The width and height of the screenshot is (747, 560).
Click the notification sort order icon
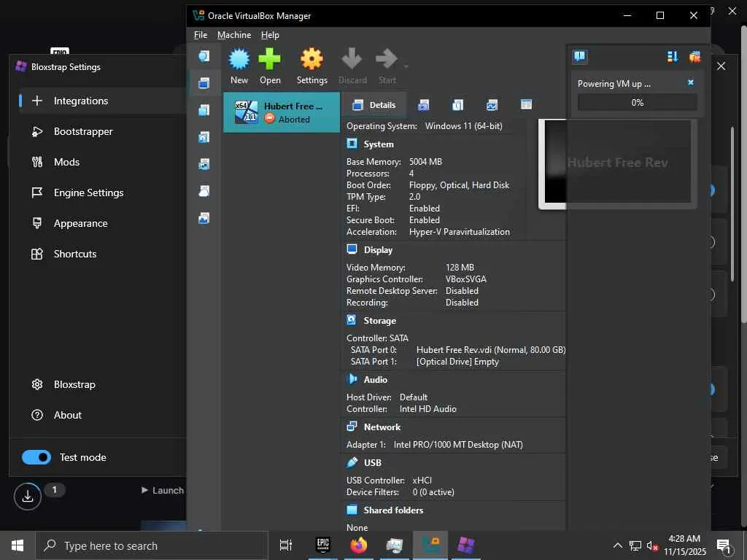point(672,57)
